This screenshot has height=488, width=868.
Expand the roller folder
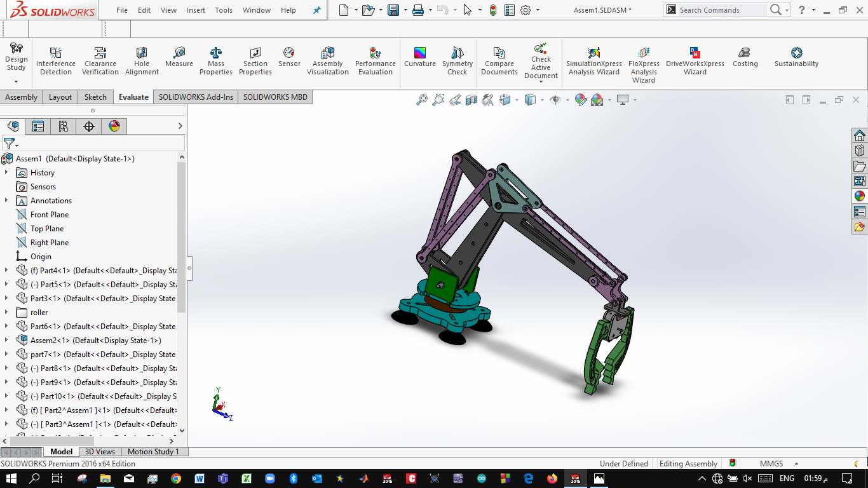click(6, 313)
